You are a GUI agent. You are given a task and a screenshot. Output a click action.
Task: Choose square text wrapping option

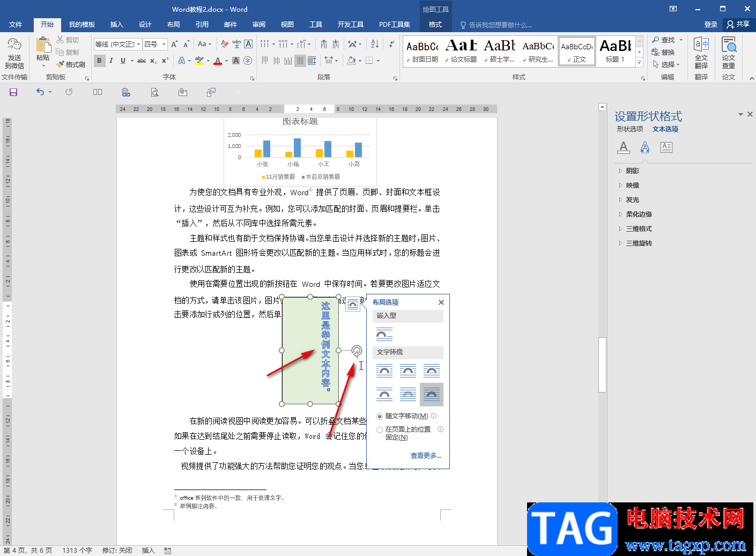click(x=384, y=370)
